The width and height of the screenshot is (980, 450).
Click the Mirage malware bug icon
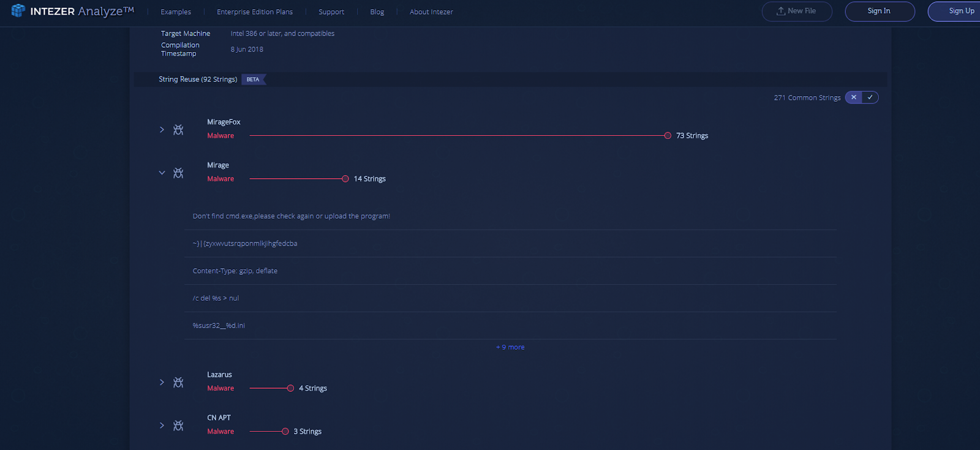tap(178, 173)
